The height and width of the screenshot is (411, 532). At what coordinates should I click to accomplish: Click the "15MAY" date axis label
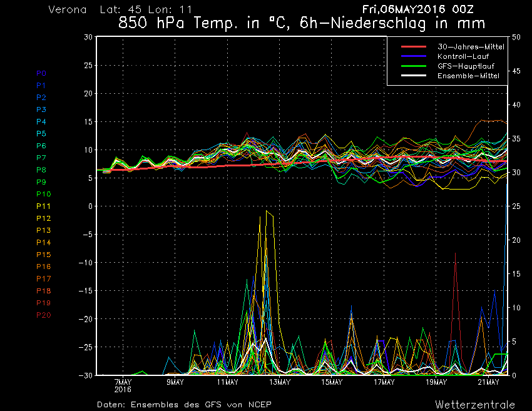pos(332,382)
